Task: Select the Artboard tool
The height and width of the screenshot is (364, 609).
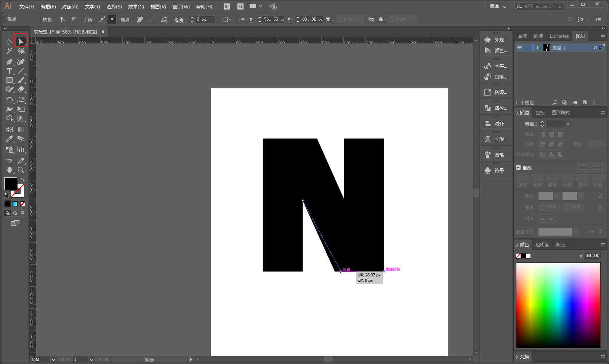Action: [10, 161]
